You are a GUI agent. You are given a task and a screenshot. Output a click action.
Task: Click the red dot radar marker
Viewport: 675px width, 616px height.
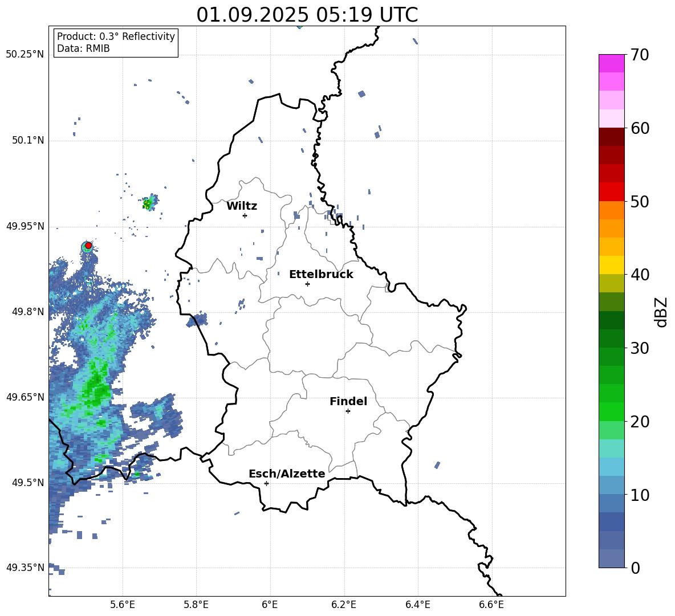88,246
